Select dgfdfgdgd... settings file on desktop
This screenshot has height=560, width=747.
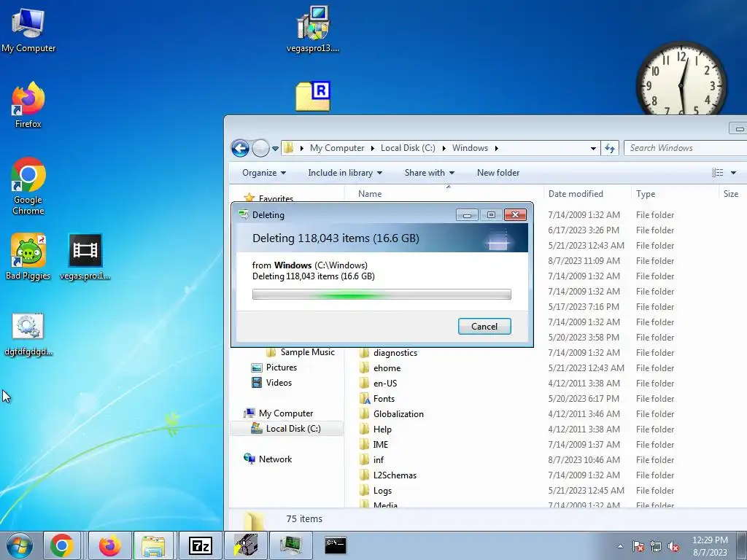point(28,334)
